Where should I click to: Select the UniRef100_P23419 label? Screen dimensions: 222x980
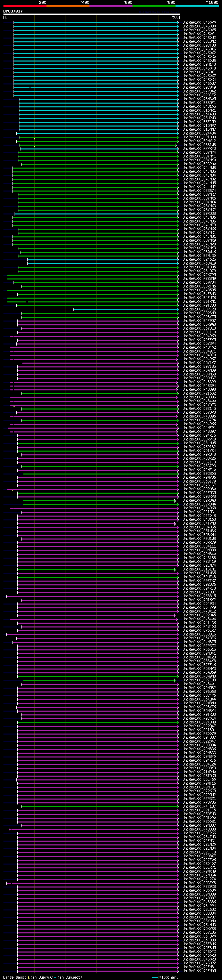tap(199, 562)
